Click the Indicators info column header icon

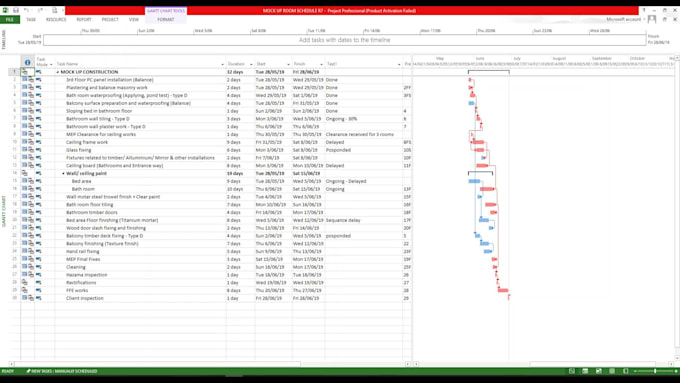[x=27, y=62]
